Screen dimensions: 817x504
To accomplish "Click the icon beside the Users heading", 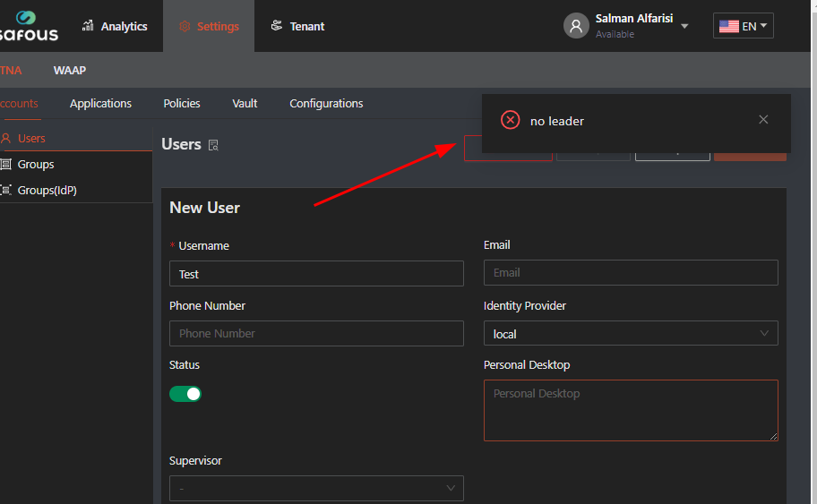I will click(x=213, y=145).
